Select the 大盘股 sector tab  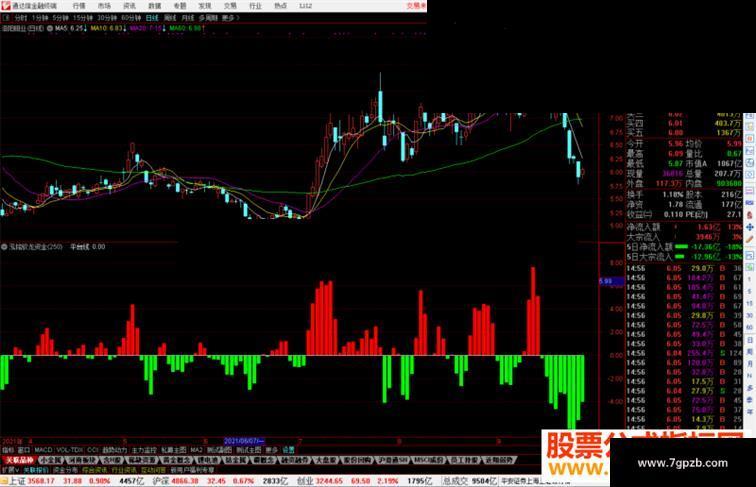tap(326, 460)
